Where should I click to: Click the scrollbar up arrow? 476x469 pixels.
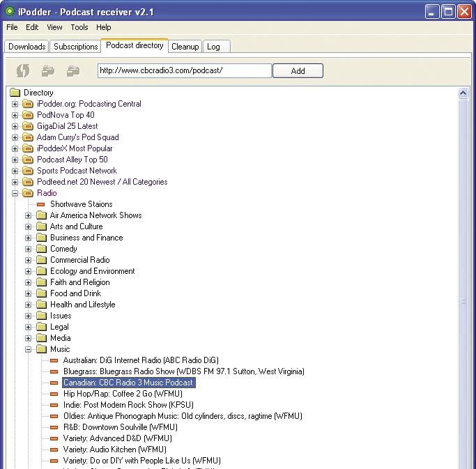coord(463,93)
